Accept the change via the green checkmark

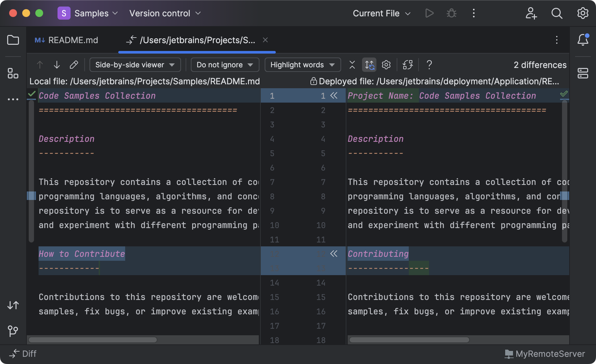(x=32, y=95)
